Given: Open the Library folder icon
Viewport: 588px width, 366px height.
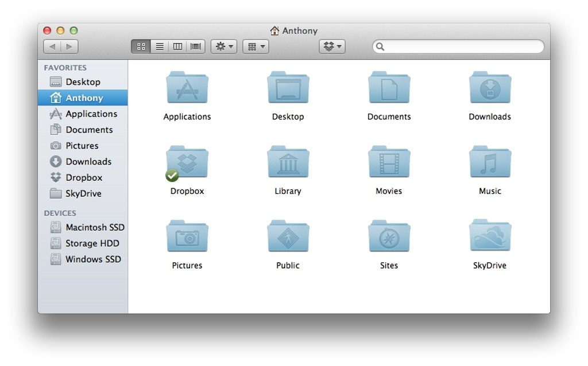Looking at the screenshot, I should tap(288, 162).
